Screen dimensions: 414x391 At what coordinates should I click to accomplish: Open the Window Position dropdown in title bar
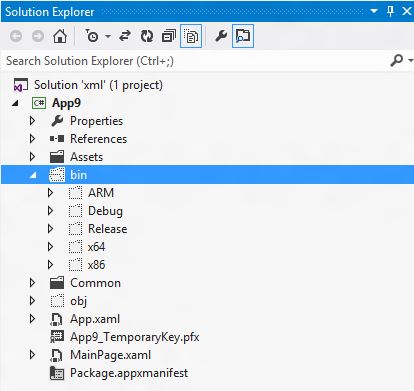[374, 11]
